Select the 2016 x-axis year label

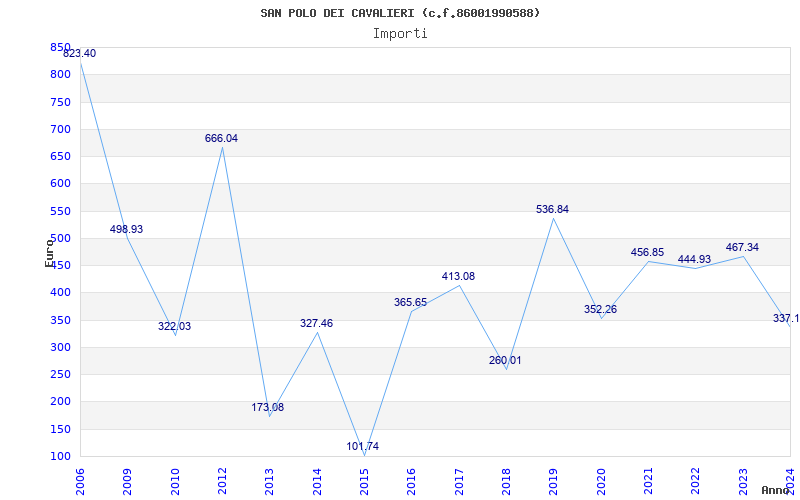point(412,481)
